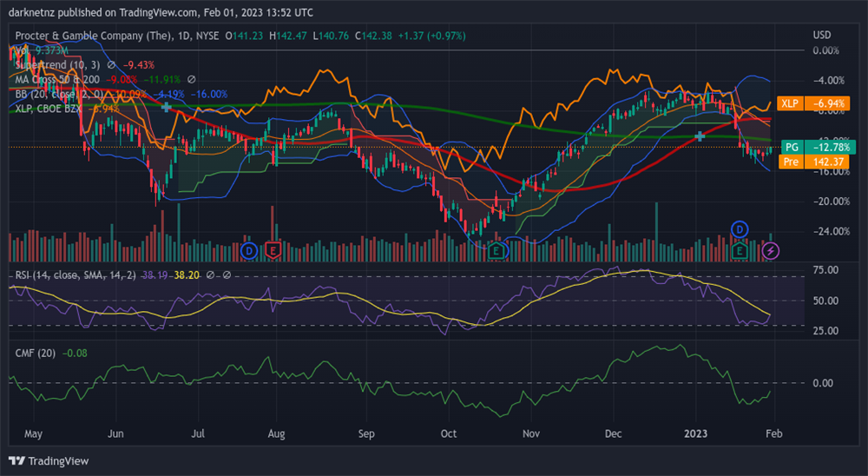Click the green earnings E marker in October
The height and width of the screenshot is (476, 868).
click(x=496, y=251)
